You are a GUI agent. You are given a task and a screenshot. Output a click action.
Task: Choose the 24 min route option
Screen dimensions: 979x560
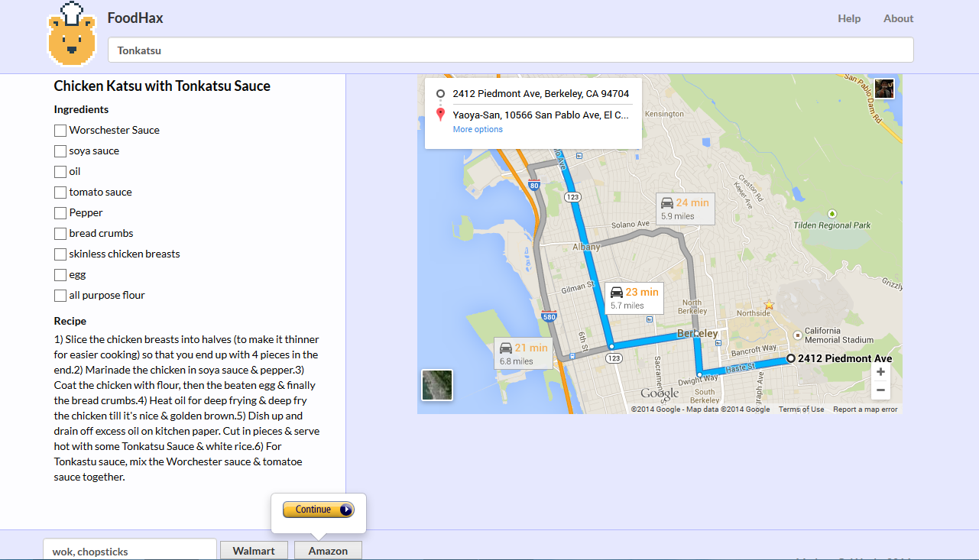686,209
